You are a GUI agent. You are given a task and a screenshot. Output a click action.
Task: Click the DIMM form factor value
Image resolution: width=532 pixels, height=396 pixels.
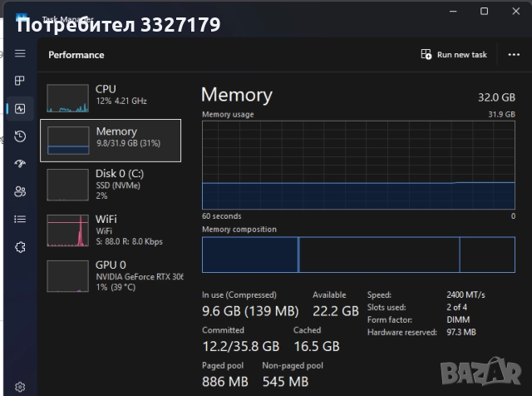[x=458, y=319]
